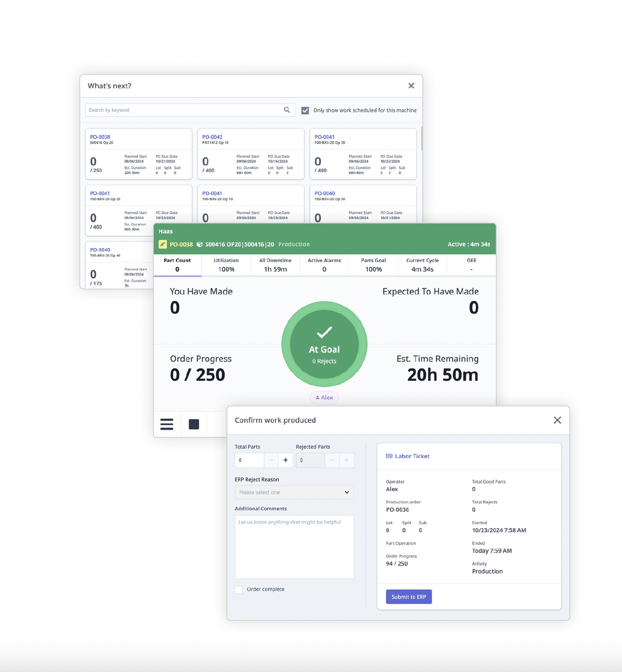Image resolution: width=622 pixels, height=672 pixels.
Task: Click the Additional Comments text area
Action: (294, 547)
